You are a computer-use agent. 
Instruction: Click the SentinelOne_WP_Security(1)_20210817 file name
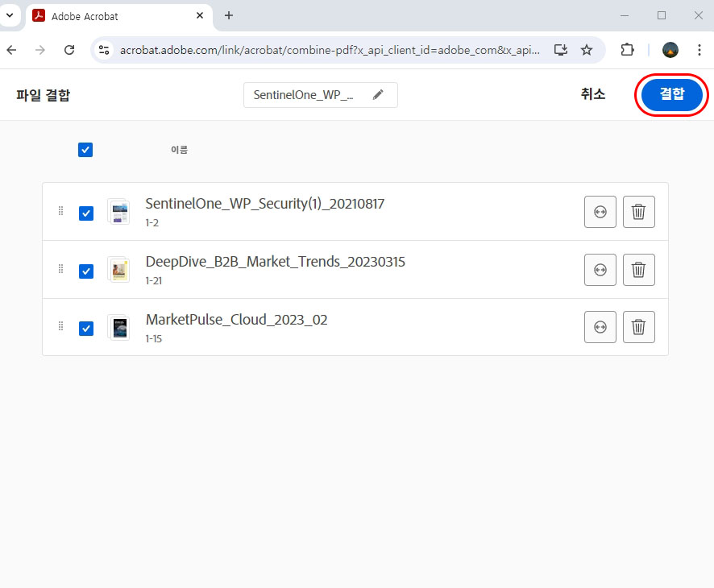coord(264,204)
